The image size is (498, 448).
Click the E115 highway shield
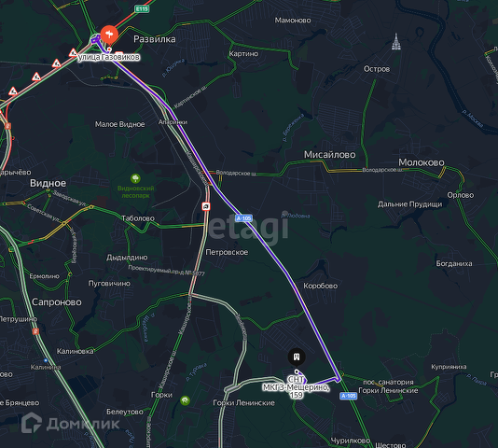(142, 8)
